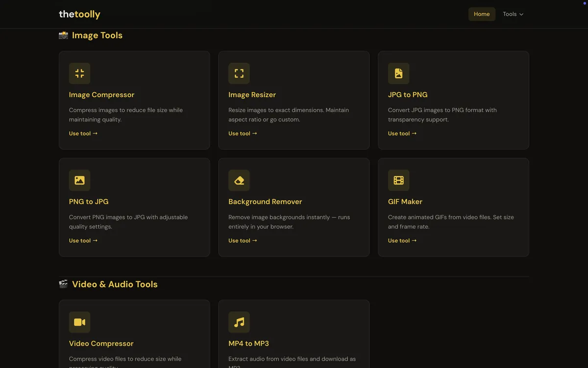588x368 pixels.
Task: Click the thetoolly logo
Action: click(79, 14)
